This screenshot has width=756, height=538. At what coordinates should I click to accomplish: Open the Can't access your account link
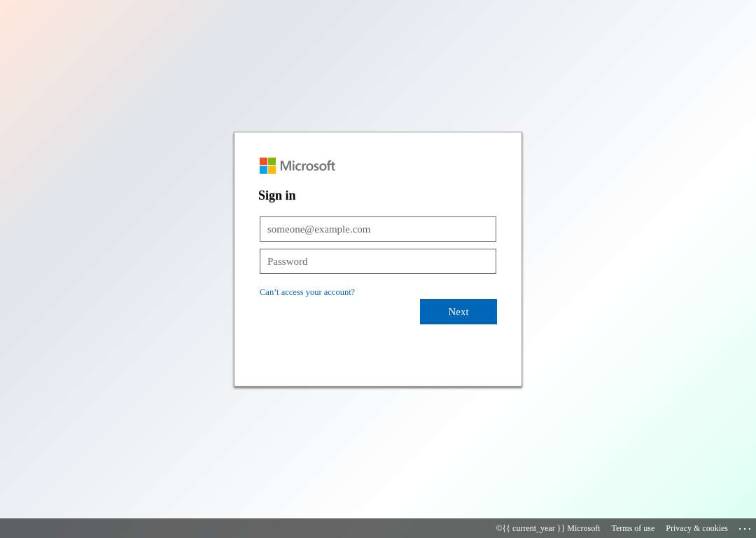pyautogui.click(x=307, y=292)
